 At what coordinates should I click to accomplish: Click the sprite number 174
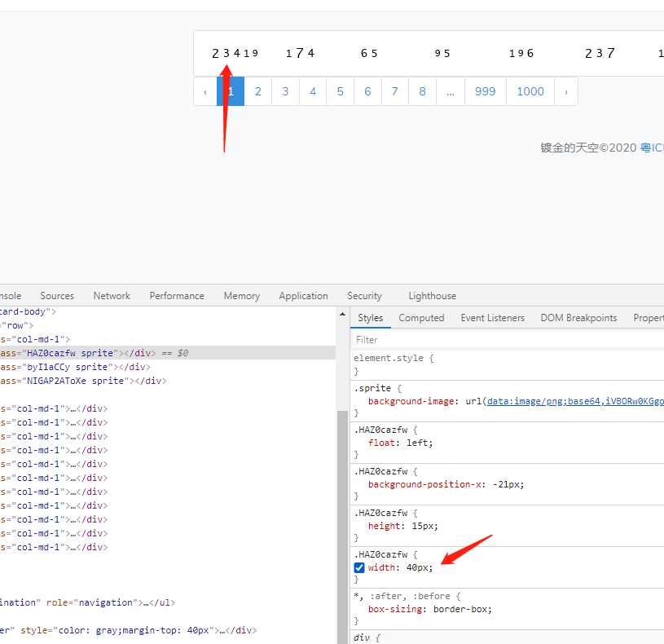[301, 53]
